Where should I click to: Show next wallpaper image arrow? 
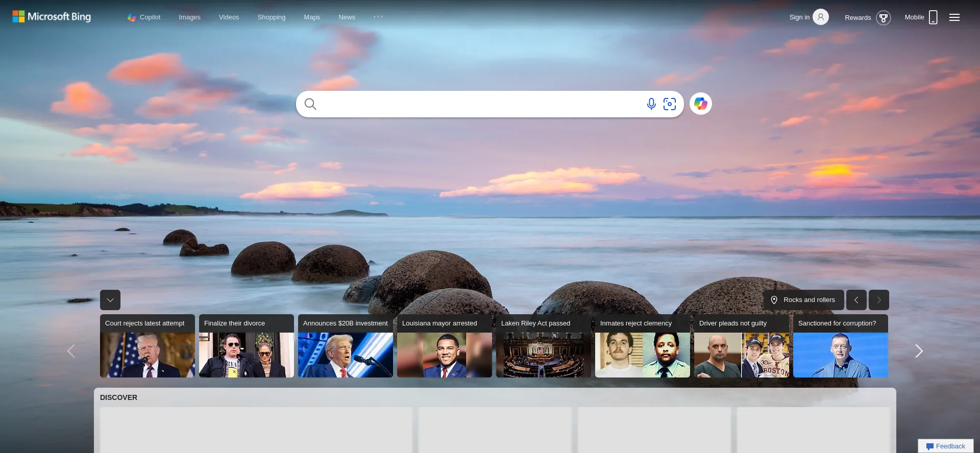tap(878, 300)
